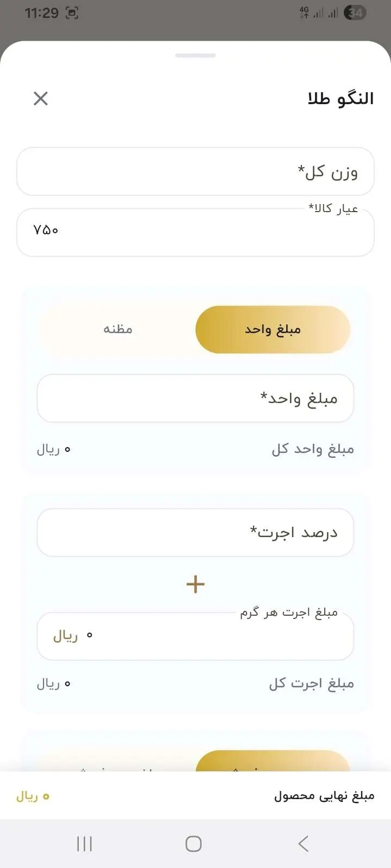This screenshot has width=391, height=868.
Task: Tap the مبلغ نهایی محصول total label
Action: [324, 796]
